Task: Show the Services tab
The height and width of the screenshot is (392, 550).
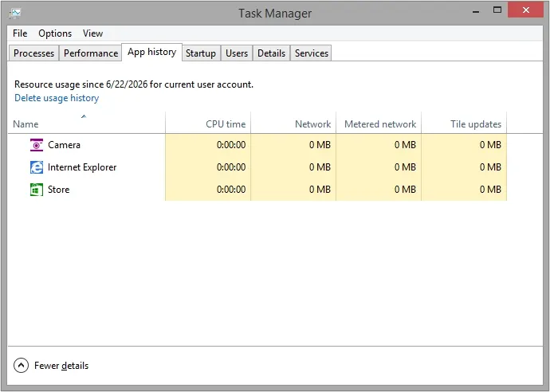Action: tap(312, 53)
